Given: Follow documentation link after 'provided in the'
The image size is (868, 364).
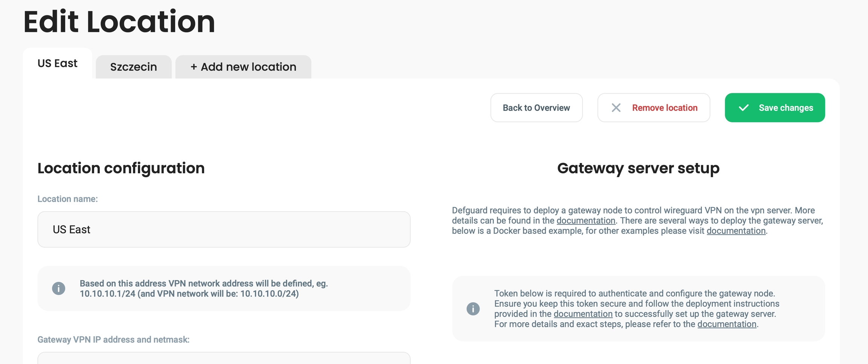Looking at the screenshot, I should point(583,314).
